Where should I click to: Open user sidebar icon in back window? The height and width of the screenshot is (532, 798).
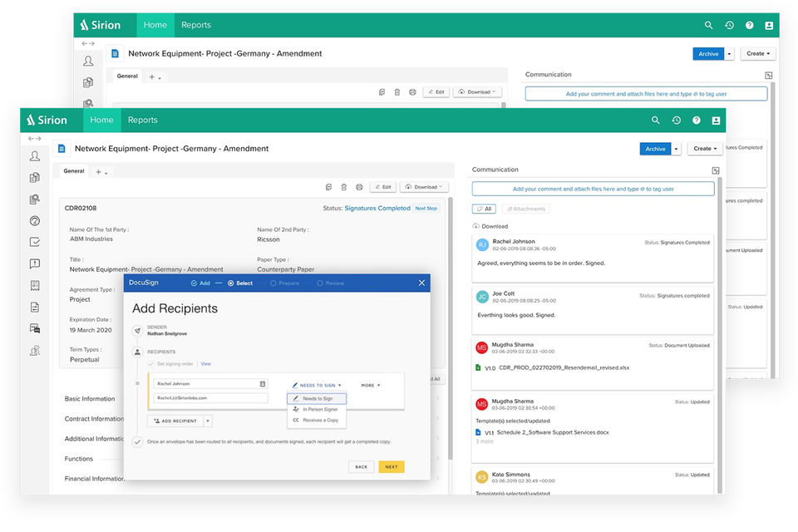(88, 61)
